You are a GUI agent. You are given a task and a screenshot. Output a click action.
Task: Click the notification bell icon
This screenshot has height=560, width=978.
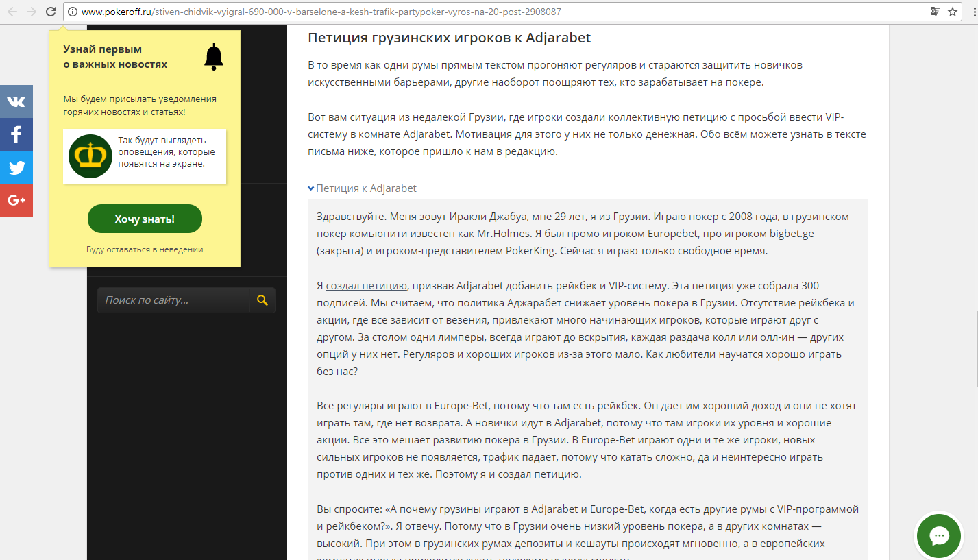[x=214, y=57]
